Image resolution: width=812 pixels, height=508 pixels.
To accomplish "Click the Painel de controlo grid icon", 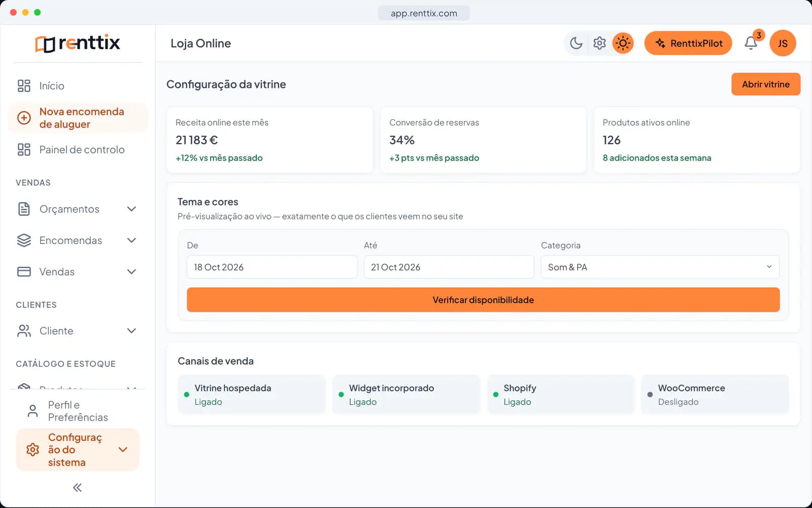I will click(24, 149).
